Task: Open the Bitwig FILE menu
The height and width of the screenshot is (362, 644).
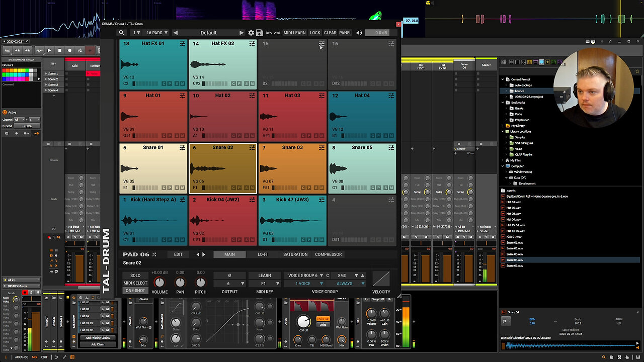Action: click(x=8, y=50)
